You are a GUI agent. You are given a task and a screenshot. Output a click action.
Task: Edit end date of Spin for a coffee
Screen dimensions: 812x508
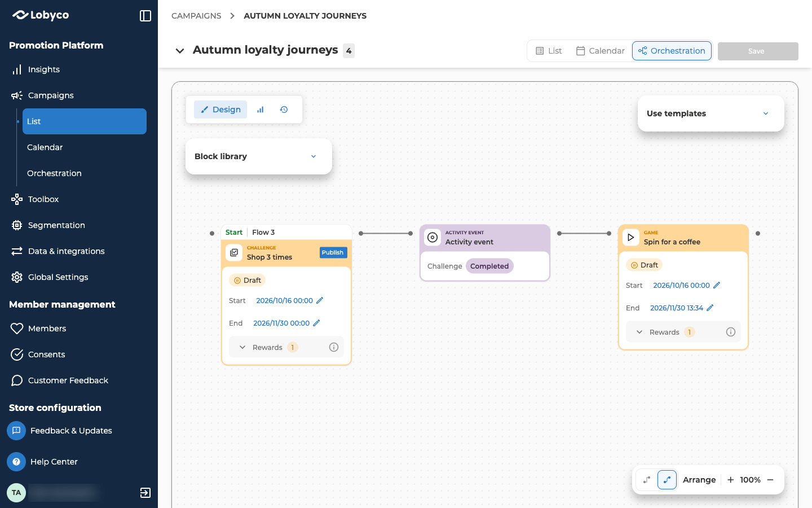pos(710,308)
